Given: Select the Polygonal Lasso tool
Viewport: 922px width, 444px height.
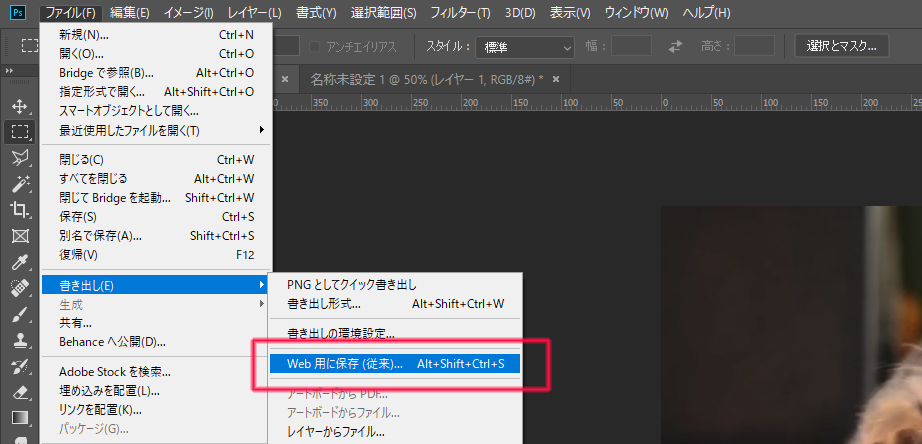Looking at the screenshot, I should pyautogui.click(x=20, y=156).
